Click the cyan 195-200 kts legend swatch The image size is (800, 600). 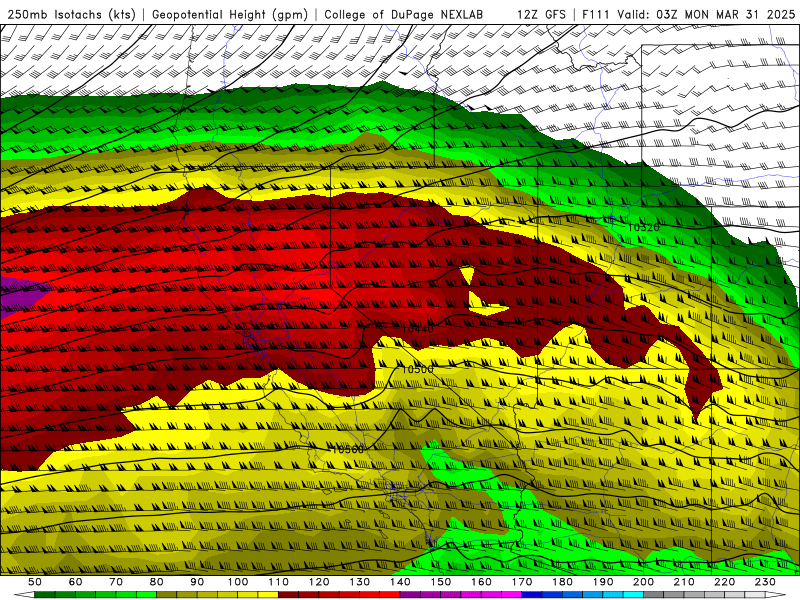click(634, 594)
